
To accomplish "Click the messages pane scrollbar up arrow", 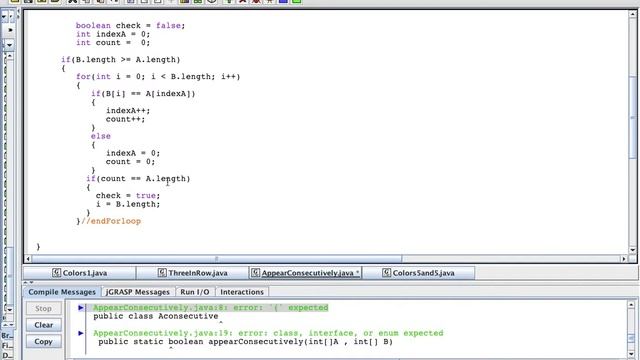I will point(631,304).
